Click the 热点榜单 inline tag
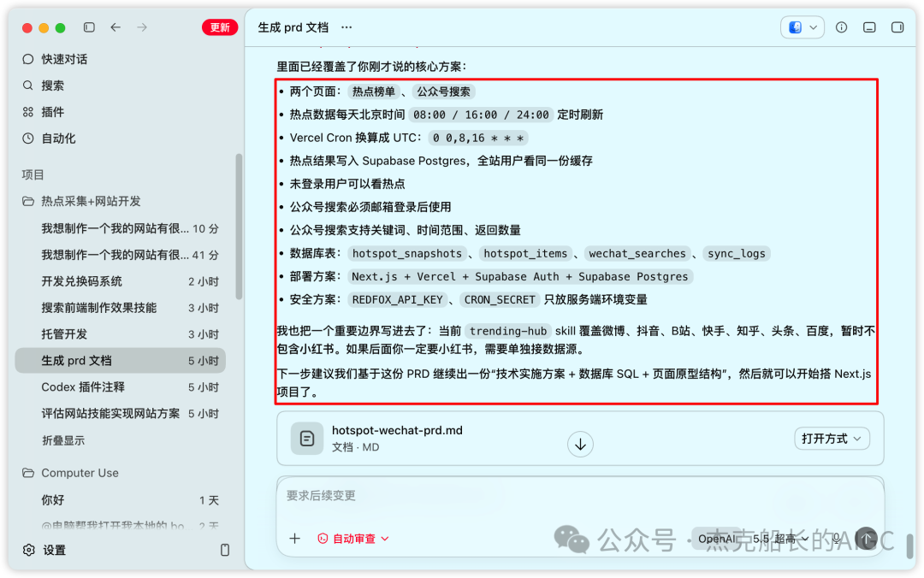The width and height of the screenshot is (924, 578). pyautogui.click(x=374, y=91)
